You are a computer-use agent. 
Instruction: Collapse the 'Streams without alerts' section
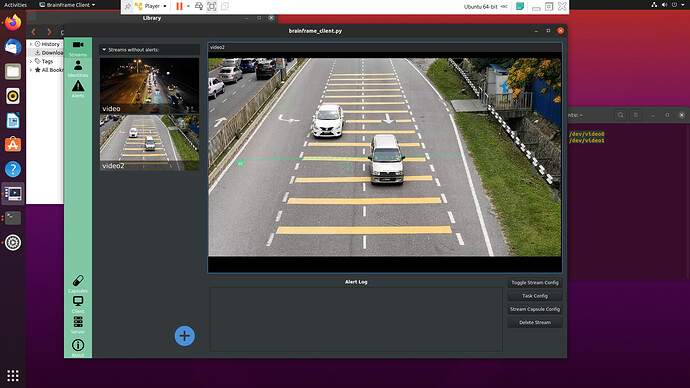point(104,50)
